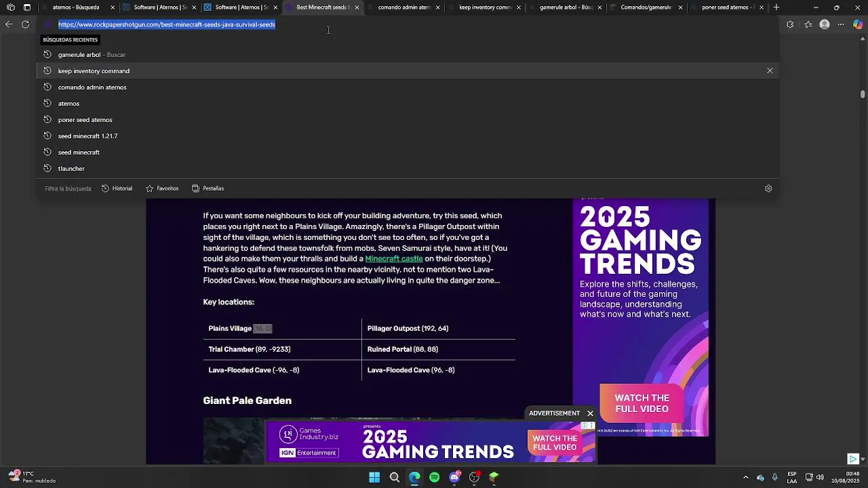Select the 'keep inventory command' suggestion
868x488 pixels.
[x=407, y=70]
